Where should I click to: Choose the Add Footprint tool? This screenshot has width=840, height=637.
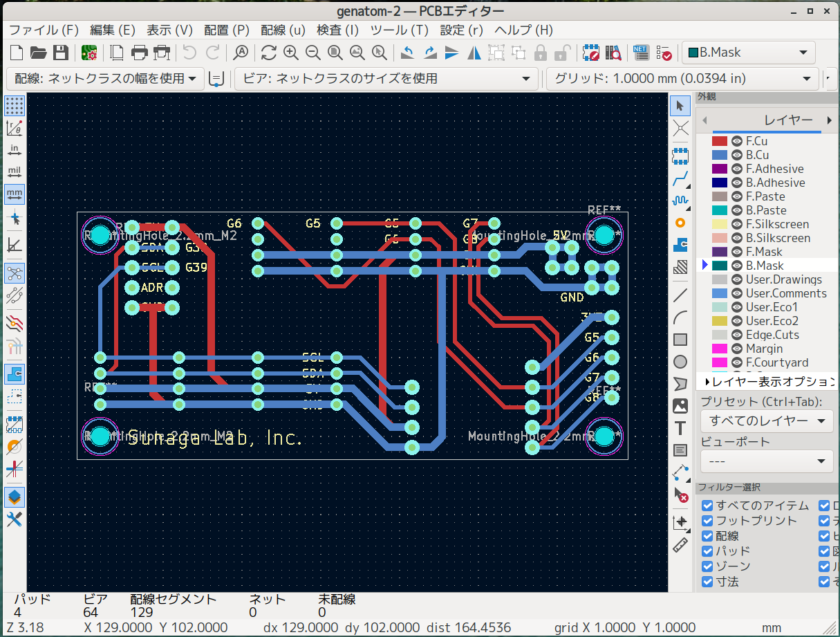tap(680, 155)
